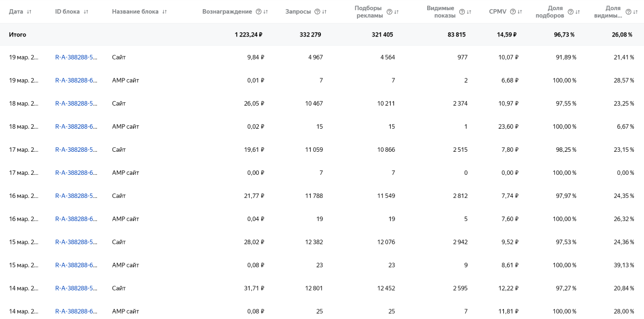Viewport: 644px width, 319px height.
Task: Sort by Вознаграждение column arrows
Action: pos(266,12)
